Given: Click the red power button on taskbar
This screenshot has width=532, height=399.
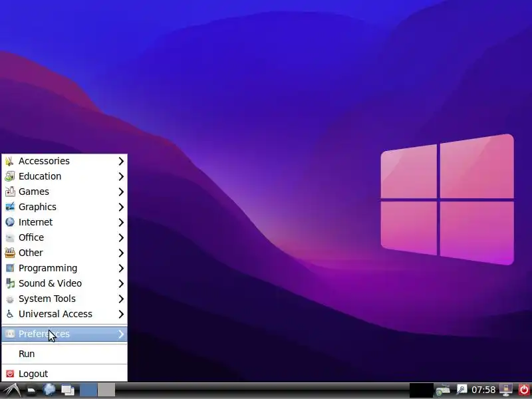Looking at the screenshot, I should [x=524, y=390].
